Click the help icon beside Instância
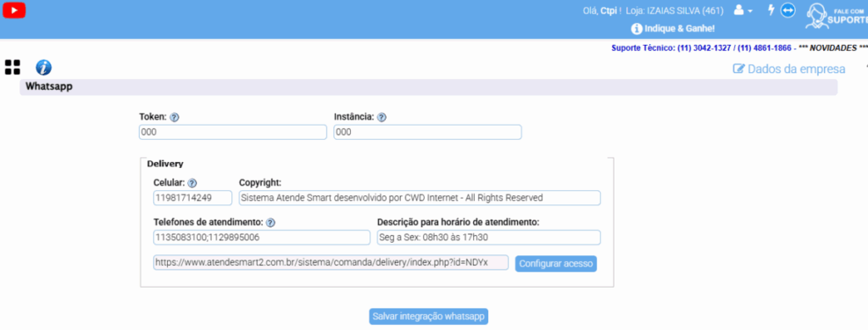The width and height of the screenshot is (868, 330). 381,117
